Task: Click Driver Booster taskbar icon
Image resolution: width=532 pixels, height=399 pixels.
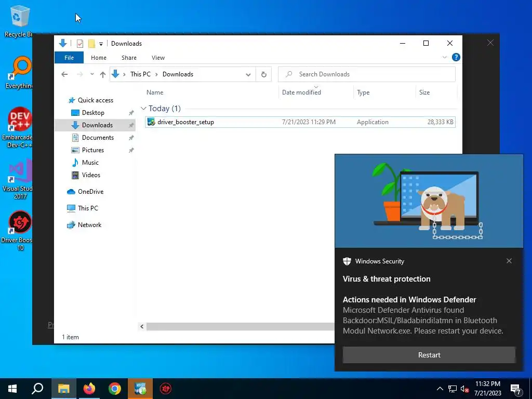Action: point(166,389)
